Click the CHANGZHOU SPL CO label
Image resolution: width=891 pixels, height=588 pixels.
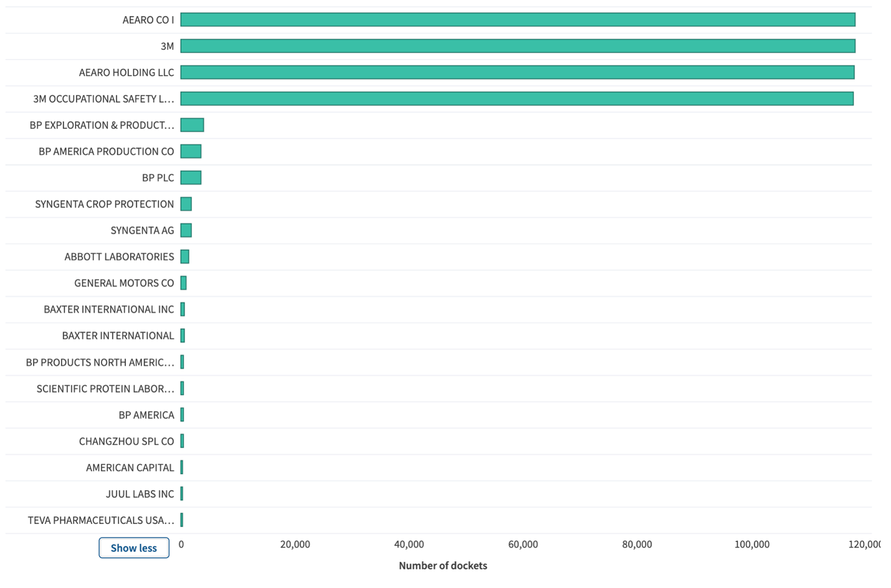coord(126,442)
